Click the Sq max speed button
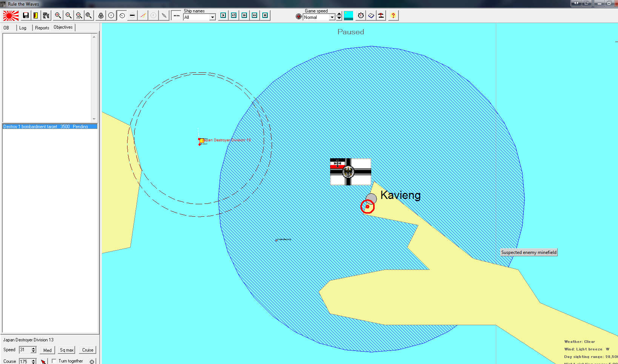 67,350
